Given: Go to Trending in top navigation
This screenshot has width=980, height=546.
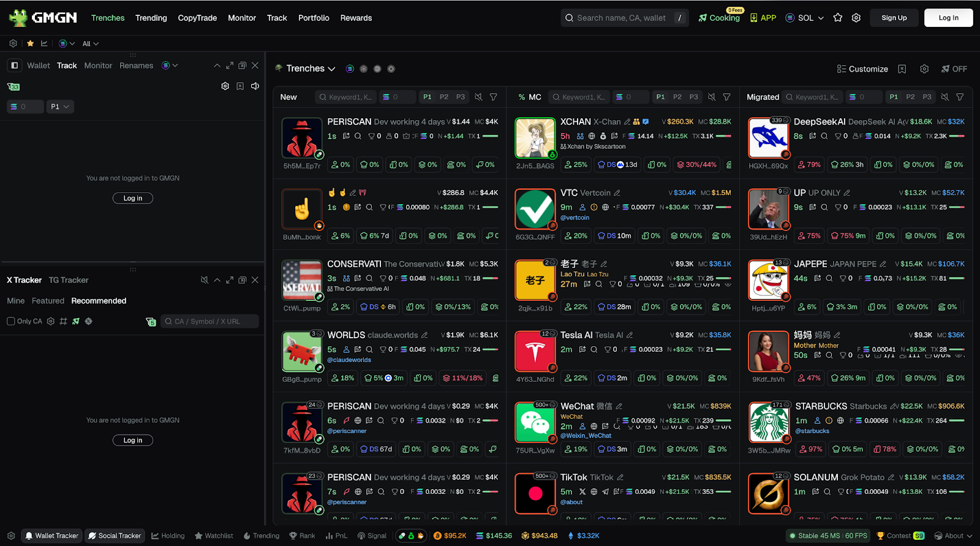Looking at the screenshot, I should (151, 18).
